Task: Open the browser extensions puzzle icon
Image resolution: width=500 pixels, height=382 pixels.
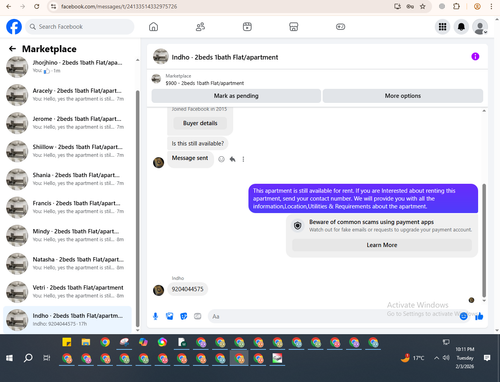Action: pyautogui.click(x=456, y=7)
